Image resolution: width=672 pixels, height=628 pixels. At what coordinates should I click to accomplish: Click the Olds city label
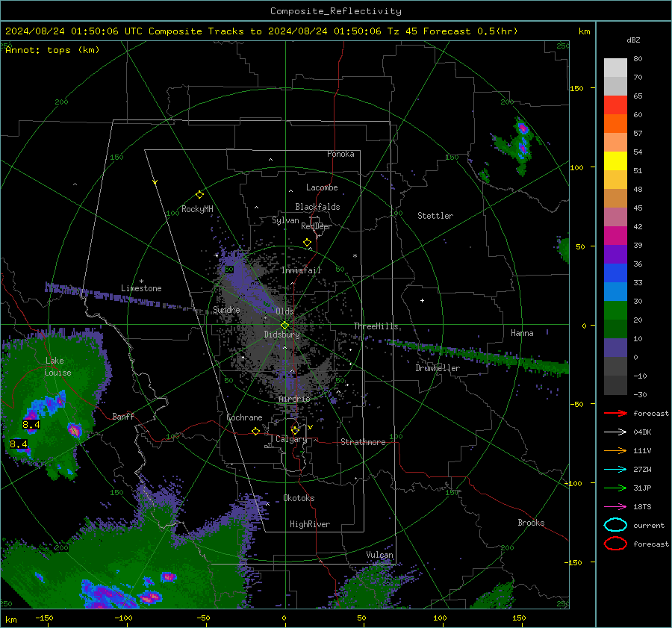[284, 311]
